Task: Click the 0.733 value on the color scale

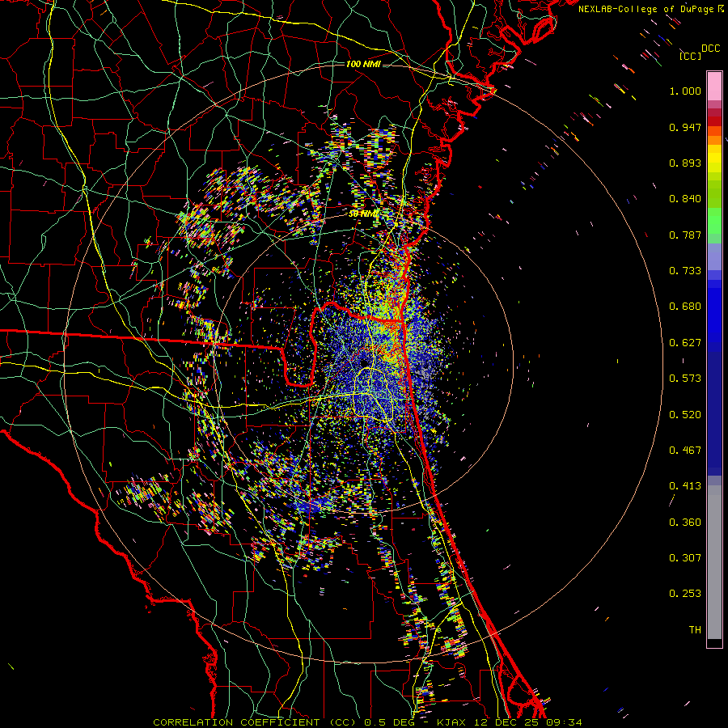Action: (685, 271)
